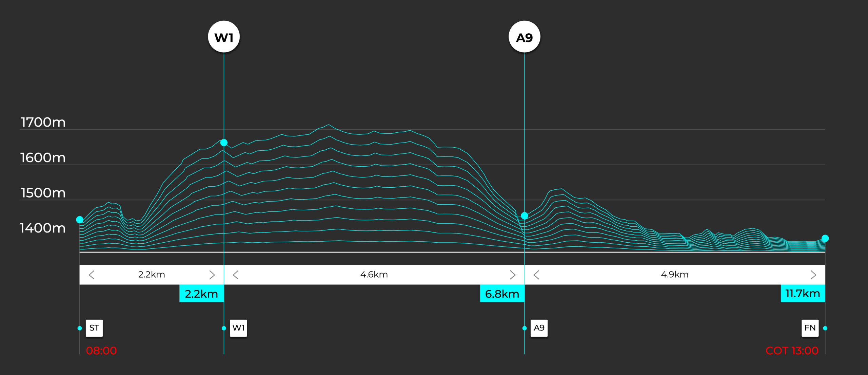Click the cyan 6.8km cumulative distance tag
Screen dimensions: 868x375
pos(502,294)
